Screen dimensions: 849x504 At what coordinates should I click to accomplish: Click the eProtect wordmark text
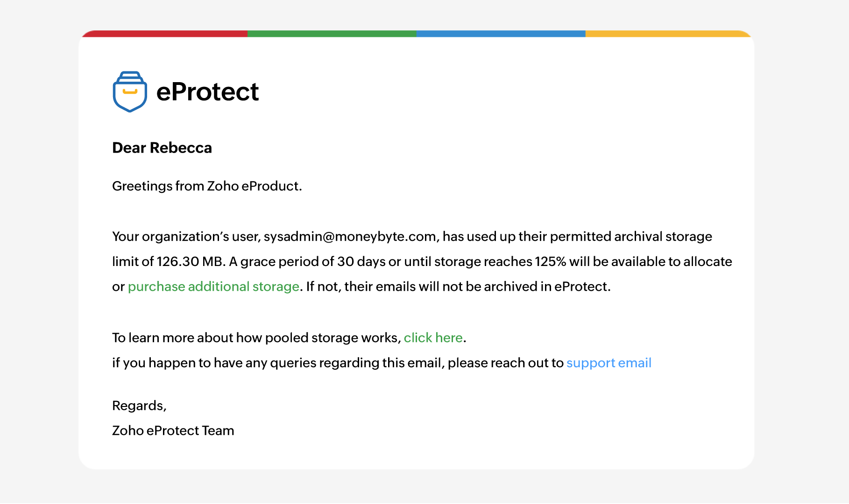[207, 91]
